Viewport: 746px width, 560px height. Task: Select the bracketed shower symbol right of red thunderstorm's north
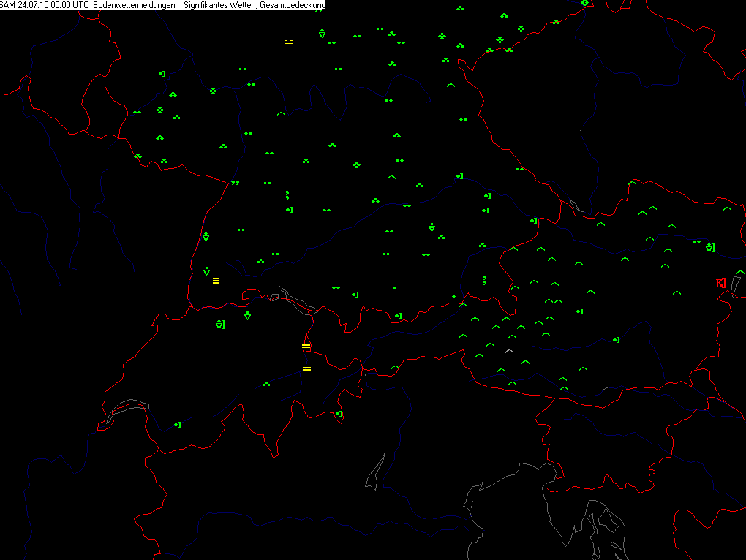[x=710, y=248]
